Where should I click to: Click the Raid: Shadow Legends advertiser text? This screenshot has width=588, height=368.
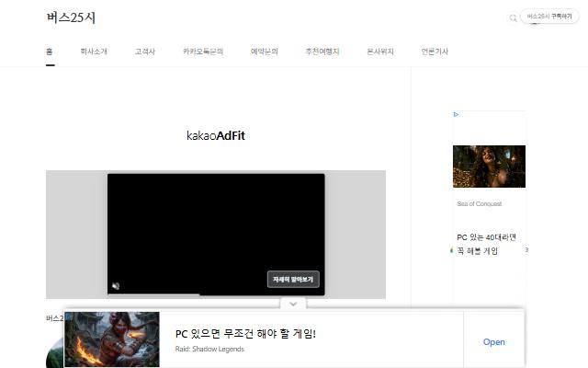209,350
